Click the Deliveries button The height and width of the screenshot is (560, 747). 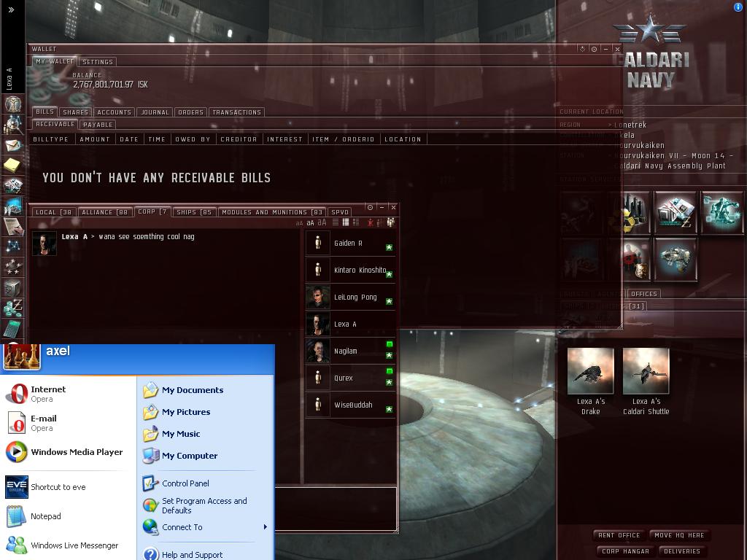[682, 551]
